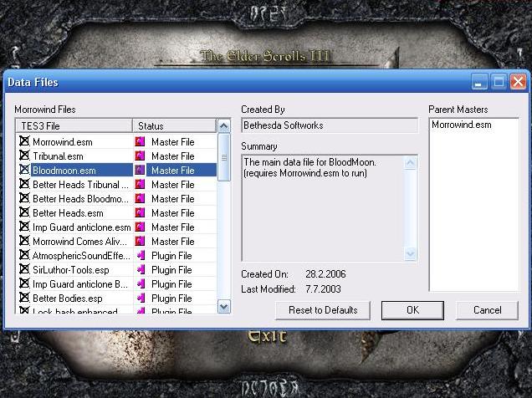Disable the Better Heads.esm checkbox
This screenshot has width=532, height=398.
point(24,212)
